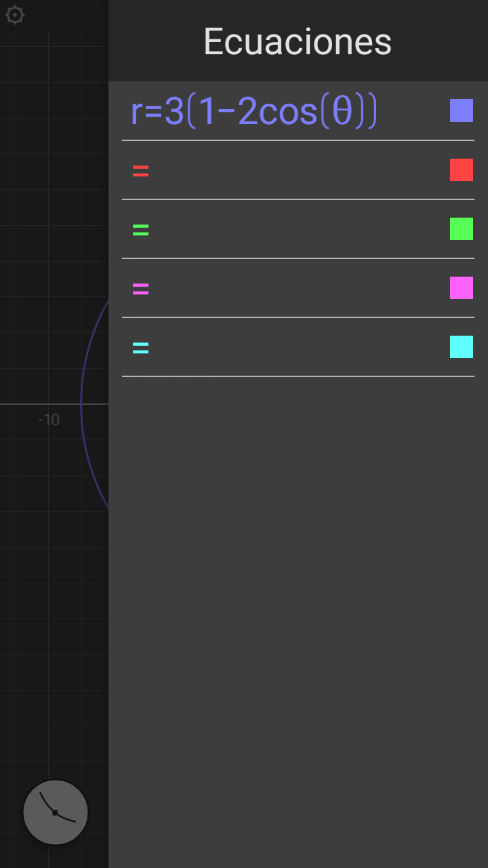
Task: Click the magenta color swatch
Action: (462, 288)
